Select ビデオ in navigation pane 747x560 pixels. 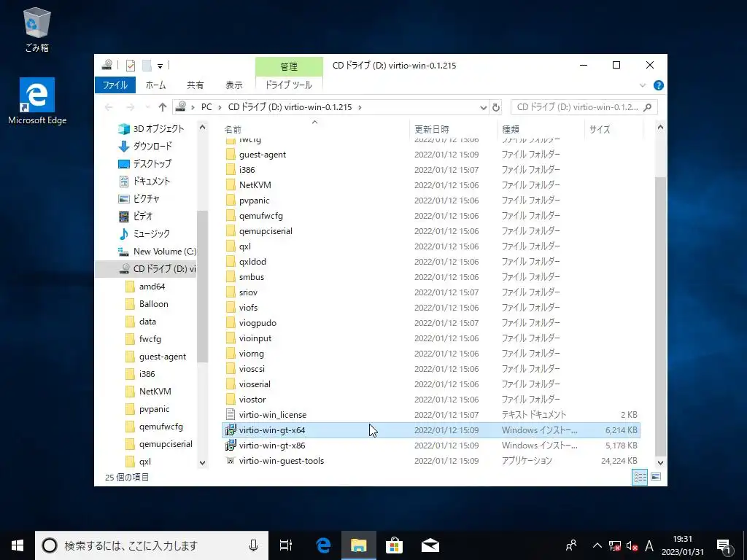pos(135,216)
